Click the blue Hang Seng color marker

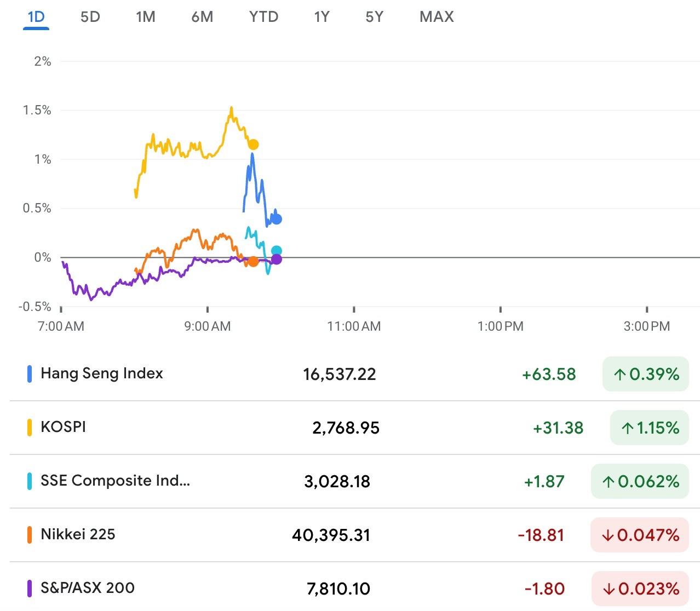[30, 374]
